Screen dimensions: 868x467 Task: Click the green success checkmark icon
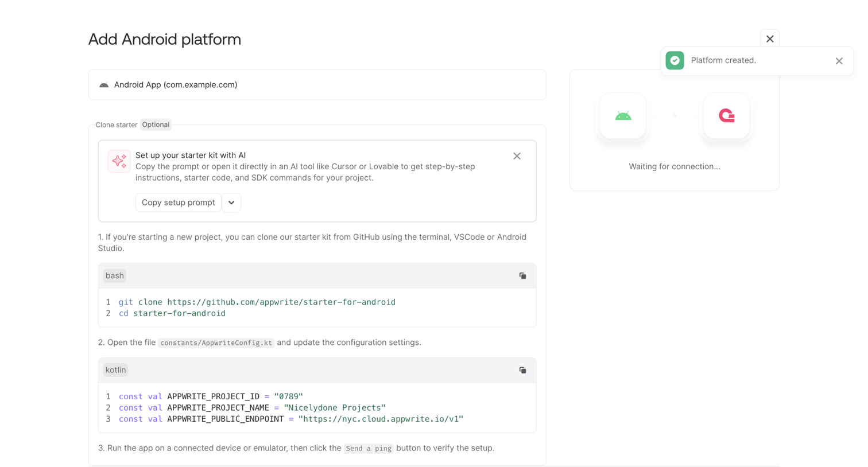click(x=675, y=60)
